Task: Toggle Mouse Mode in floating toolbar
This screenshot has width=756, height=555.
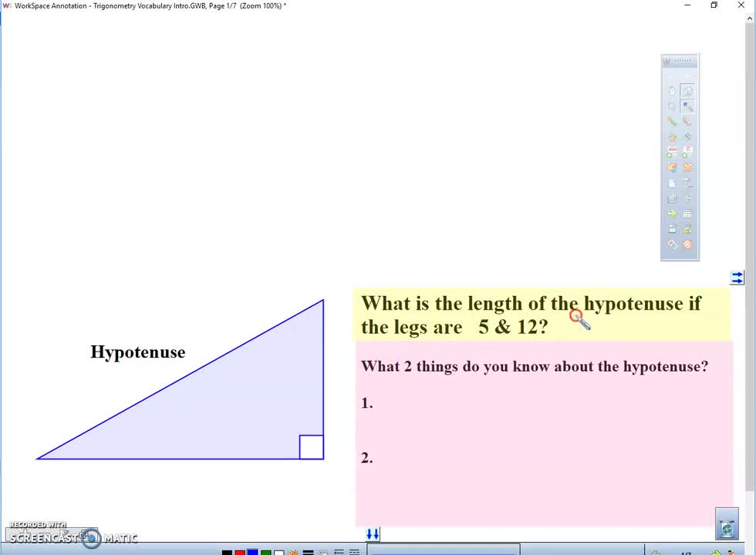Action: pos(672,91)
